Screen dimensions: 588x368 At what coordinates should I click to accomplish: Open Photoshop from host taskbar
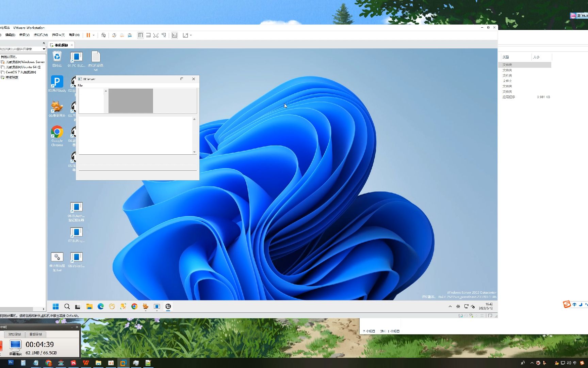coord(11,363)
